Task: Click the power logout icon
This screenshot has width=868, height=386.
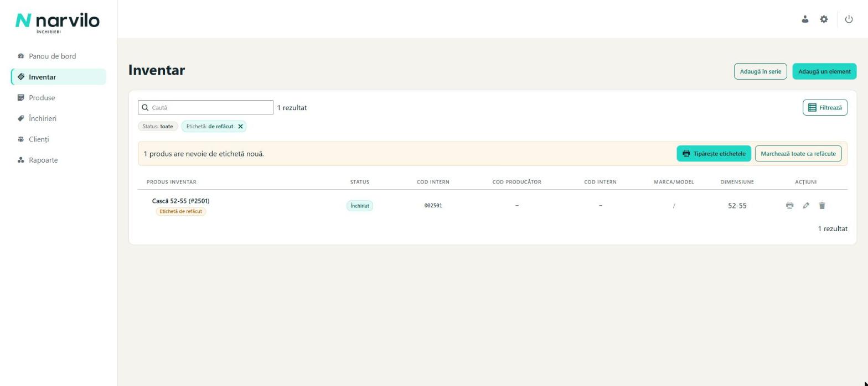Action: (849, 19)
